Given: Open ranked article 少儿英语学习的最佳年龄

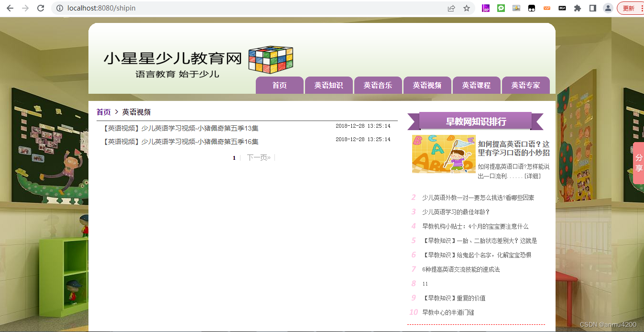Looking at the screenshot, I should point(456,212).
